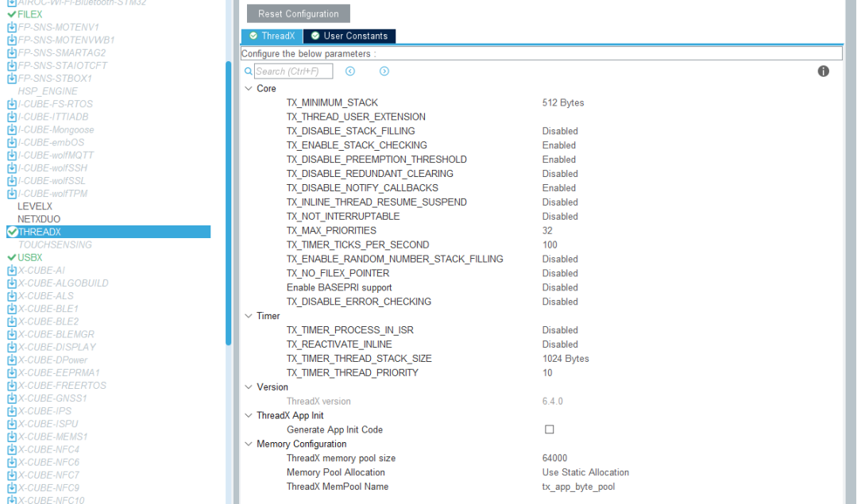Open TX_ENABLE_STACK_CHECKING value dropdown
Image resolution: width=857 pixels, height=504 pixels.
(558, 145)
